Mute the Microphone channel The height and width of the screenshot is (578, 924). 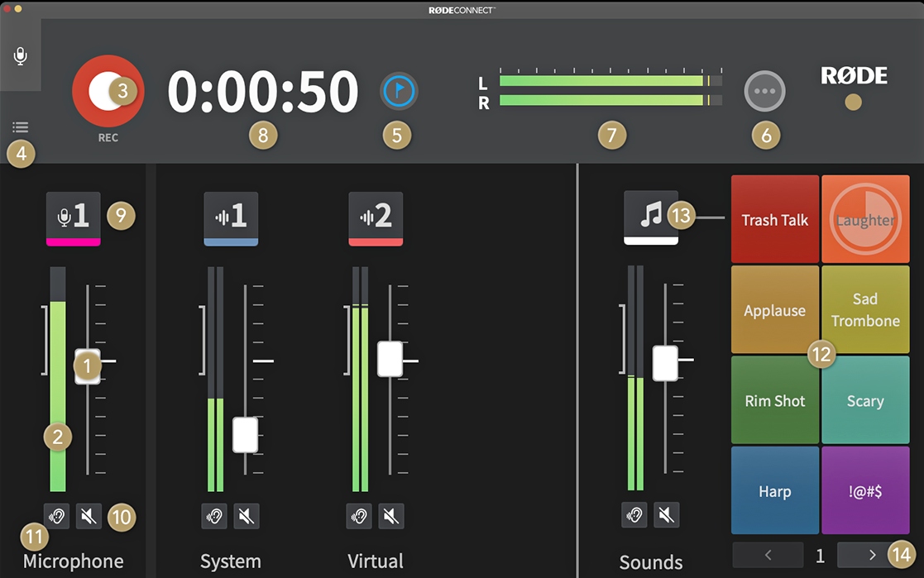[x=89, y=517]
